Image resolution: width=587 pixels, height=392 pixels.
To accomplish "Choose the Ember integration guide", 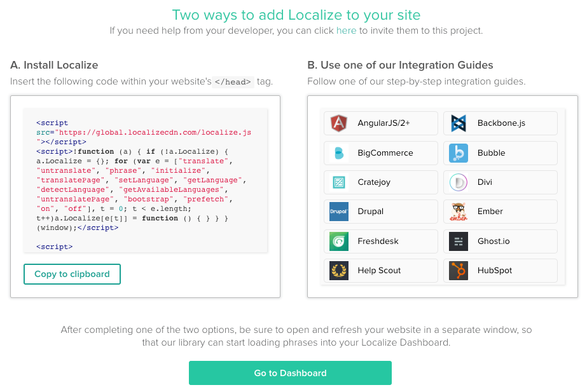I will pyautogui.click(x=501, y=212).
